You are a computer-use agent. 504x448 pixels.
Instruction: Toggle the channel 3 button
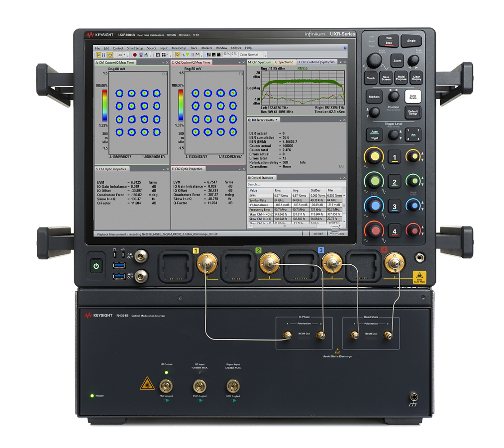click(395, 207)
